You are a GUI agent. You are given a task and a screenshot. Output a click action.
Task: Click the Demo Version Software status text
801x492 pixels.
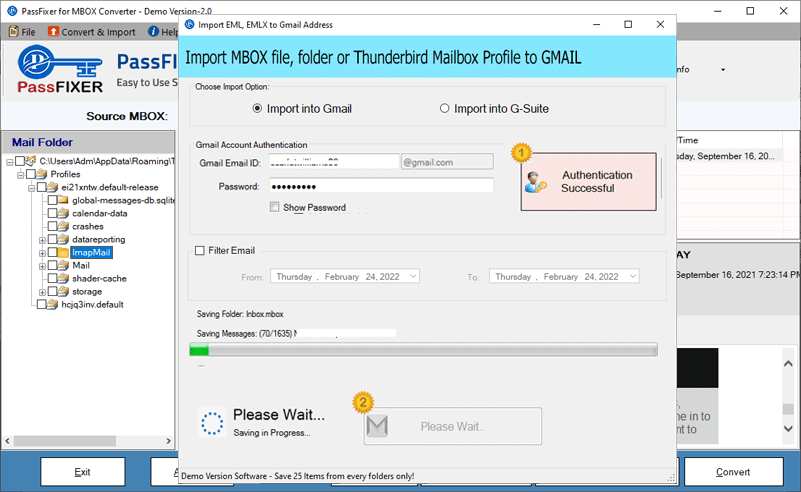click(297, 476)
